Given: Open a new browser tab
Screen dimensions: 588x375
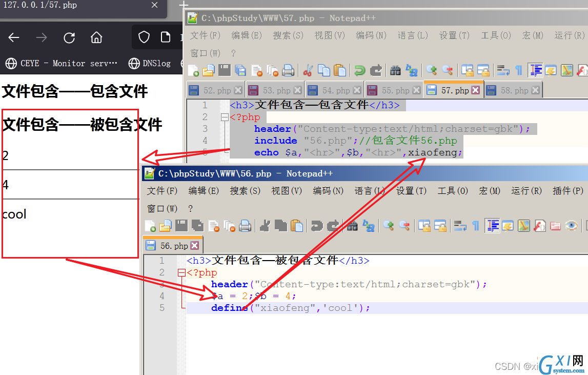Looking at the screenshot, I should [x=184, y=5].
